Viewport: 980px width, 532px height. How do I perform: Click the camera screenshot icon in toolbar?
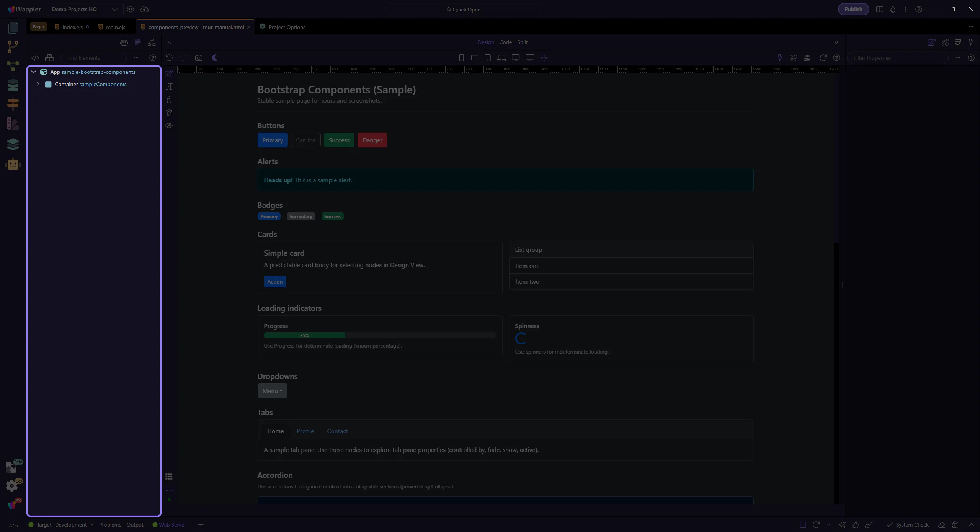click(198, 58)
